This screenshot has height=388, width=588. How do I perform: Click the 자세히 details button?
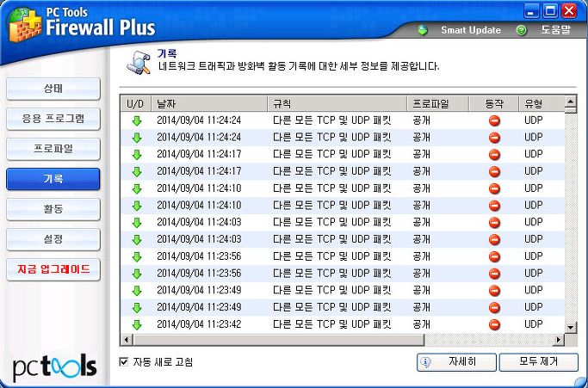(x=456, y=362)
